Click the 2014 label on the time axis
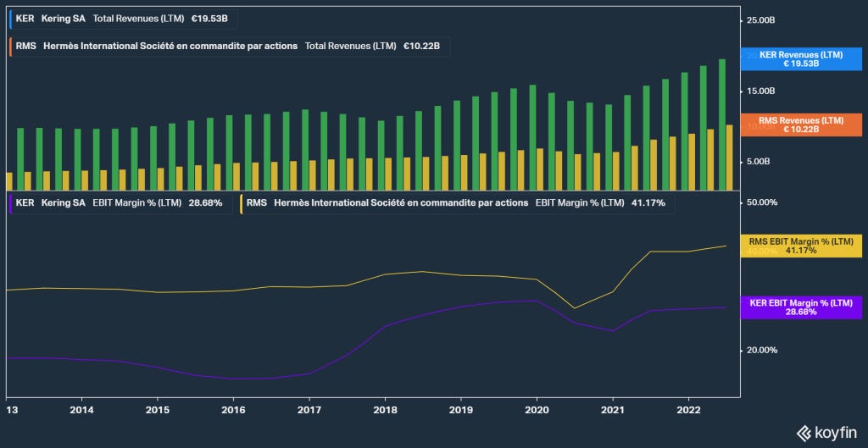This screenshot has width=868, height=448. tap(82, 410)
